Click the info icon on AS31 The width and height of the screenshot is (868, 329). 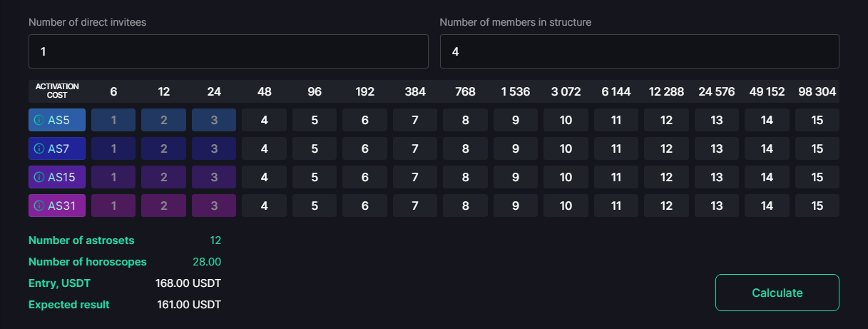tap(39, 206)
